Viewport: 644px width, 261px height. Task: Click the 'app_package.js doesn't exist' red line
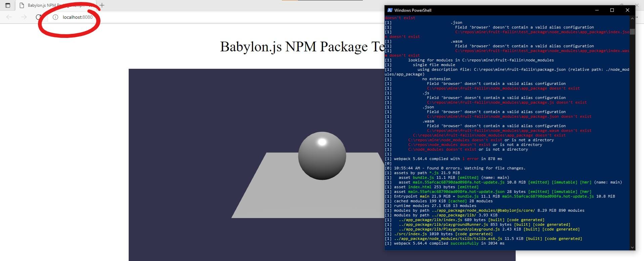click(507, 102)
